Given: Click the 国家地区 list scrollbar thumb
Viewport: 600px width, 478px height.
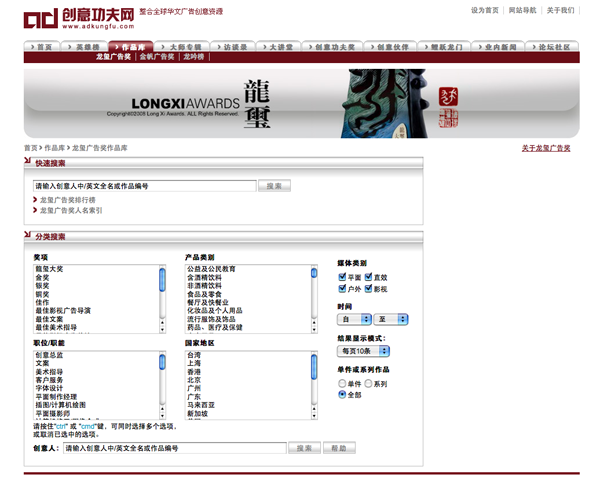Looking at the screenshot, I should coord(314,367).
